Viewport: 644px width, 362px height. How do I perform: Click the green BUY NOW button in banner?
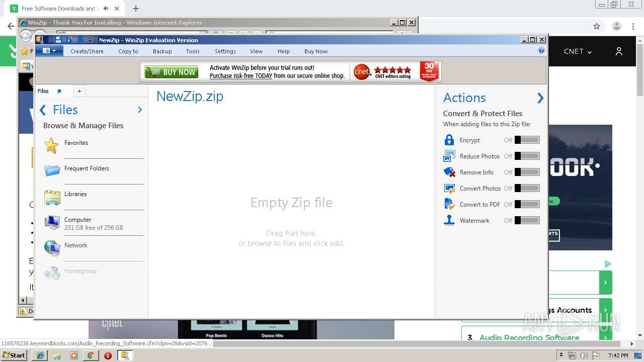[x=172, y=72]
